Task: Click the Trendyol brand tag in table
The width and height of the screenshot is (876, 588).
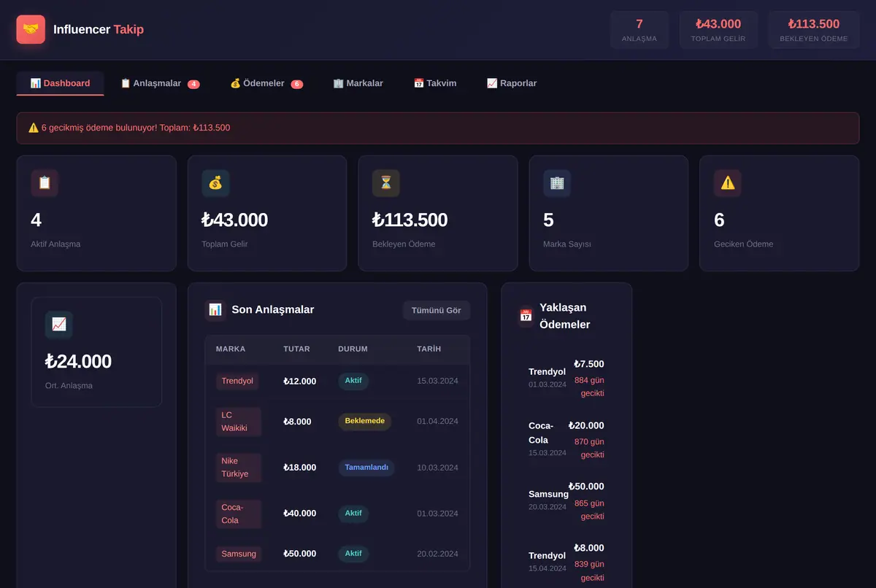Action: coord(237,381)
